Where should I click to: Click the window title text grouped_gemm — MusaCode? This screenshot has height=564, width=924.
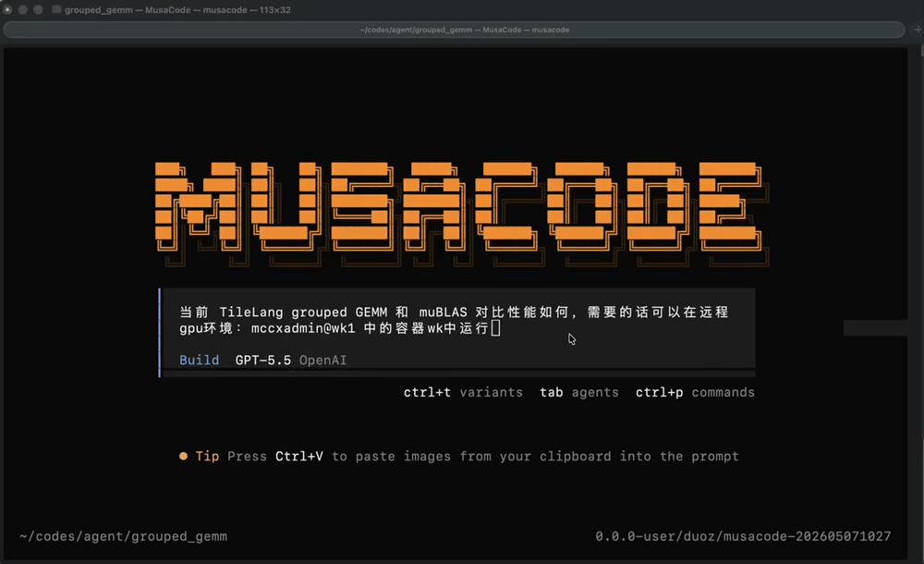177,9
